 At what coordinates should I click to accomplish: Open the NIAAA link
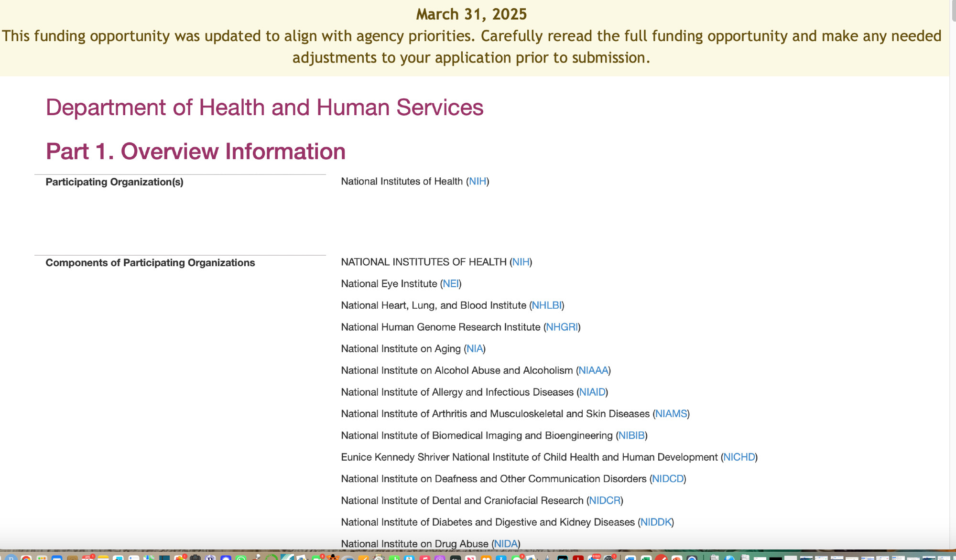[x=593, y=370]
